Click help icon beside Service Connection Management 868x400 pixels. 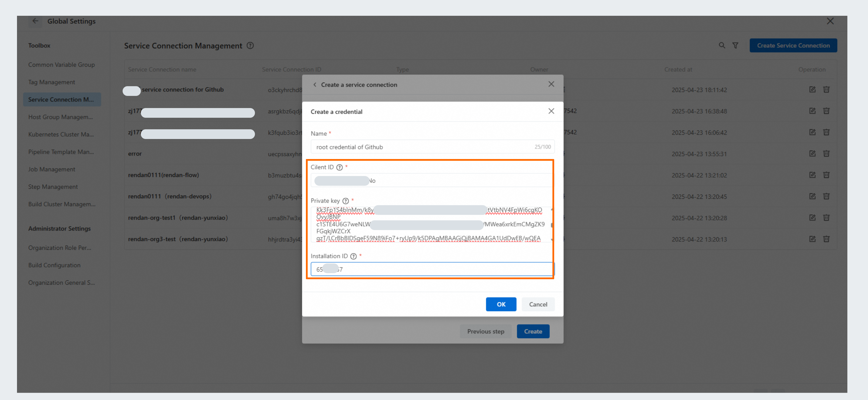pos(250,46)
